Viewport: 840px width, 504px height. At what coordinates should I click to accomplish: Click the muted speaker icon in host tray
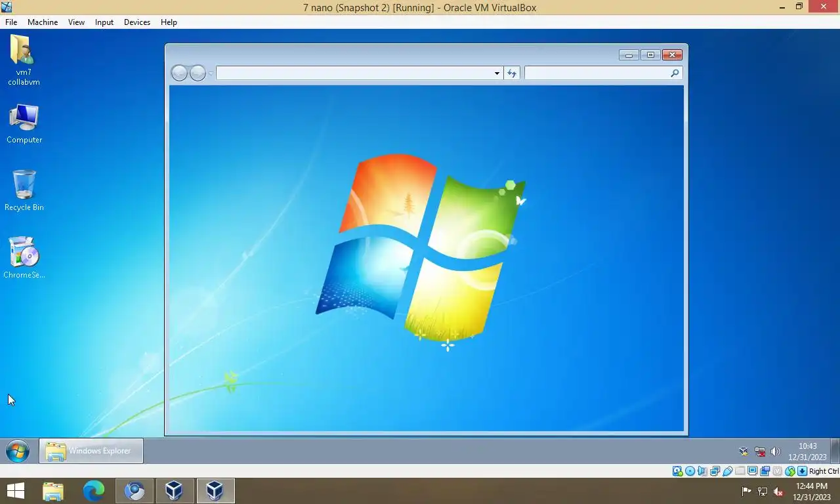click(x=778, y=491)
